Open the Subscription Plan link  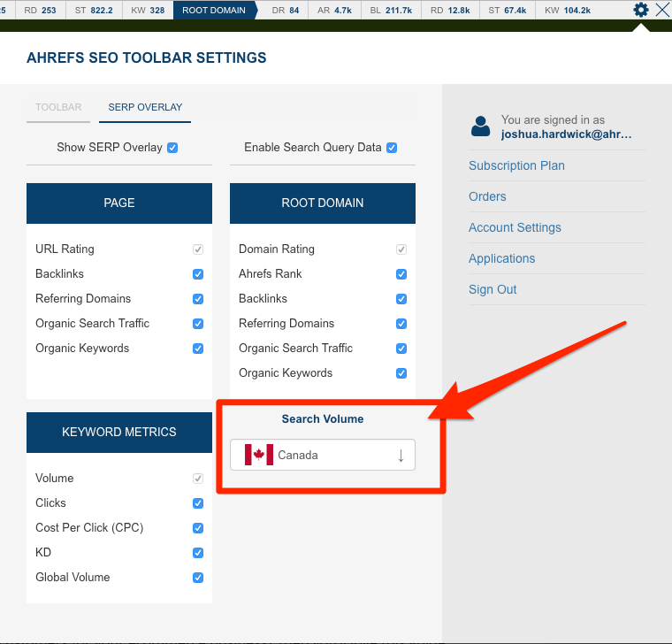[x=516, y=165]
